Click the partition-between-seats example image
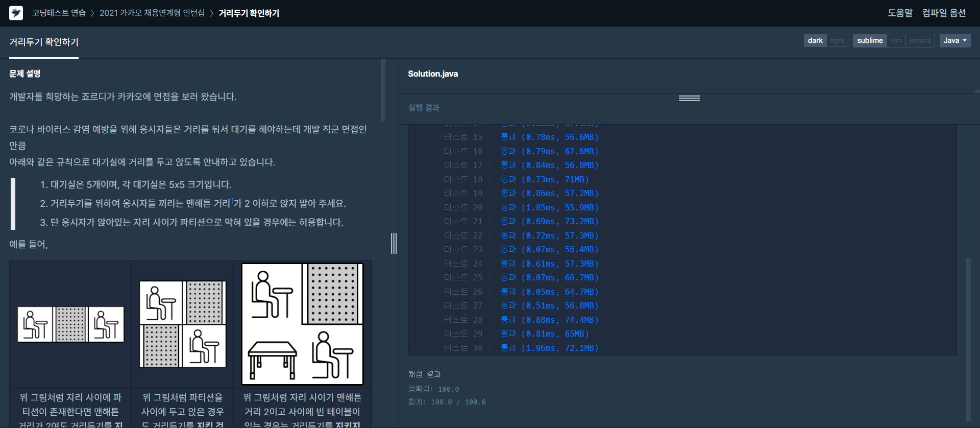 (70, 324)
